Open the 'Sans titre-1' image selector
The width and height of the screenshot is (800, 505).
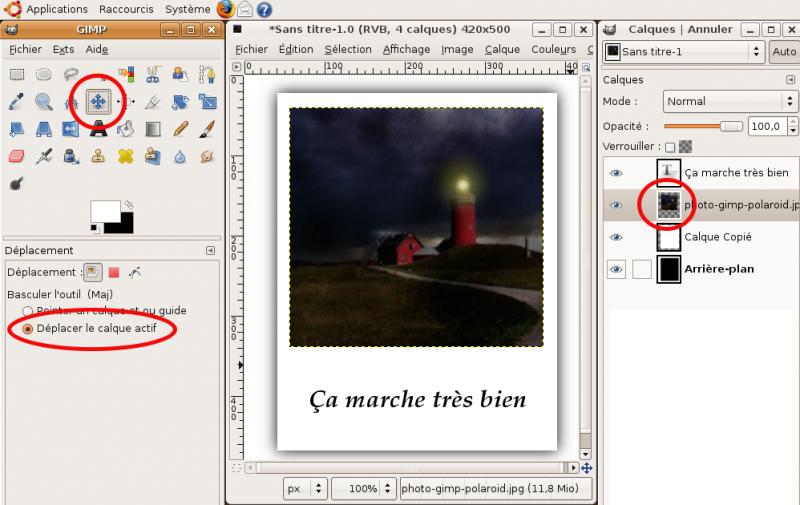[683, 52]
